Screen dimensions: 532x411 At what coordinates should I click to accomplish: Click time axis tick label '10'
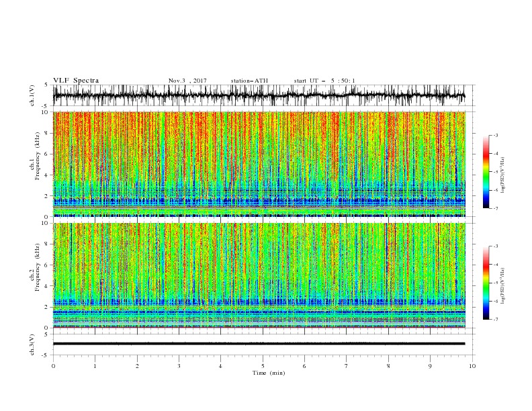click(x=472, y=366)
